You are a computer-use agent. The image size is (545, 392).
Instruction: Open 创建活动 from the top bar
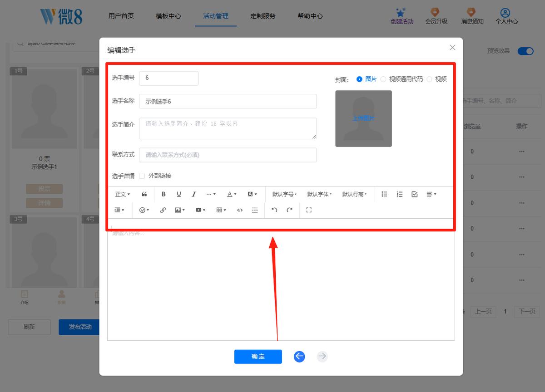pos(402,16)
